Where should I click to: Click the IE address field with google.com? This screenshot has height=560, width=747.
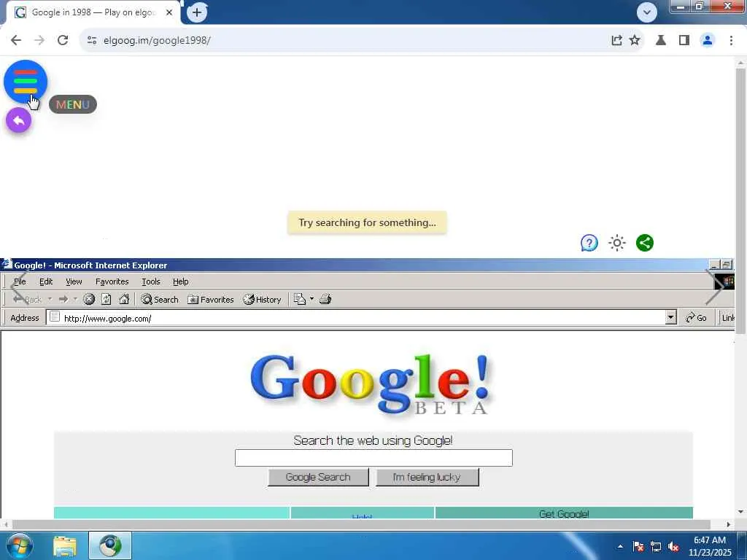357,318
